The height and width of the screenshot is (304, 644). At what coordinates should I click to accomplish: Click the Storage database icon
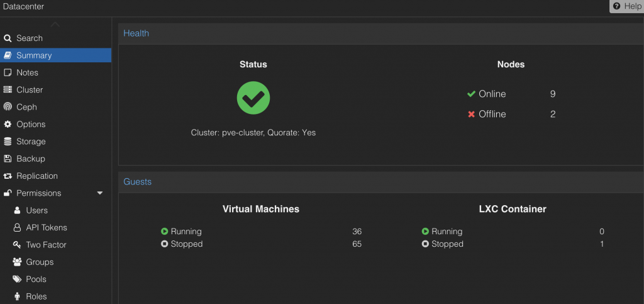point(8,142)
